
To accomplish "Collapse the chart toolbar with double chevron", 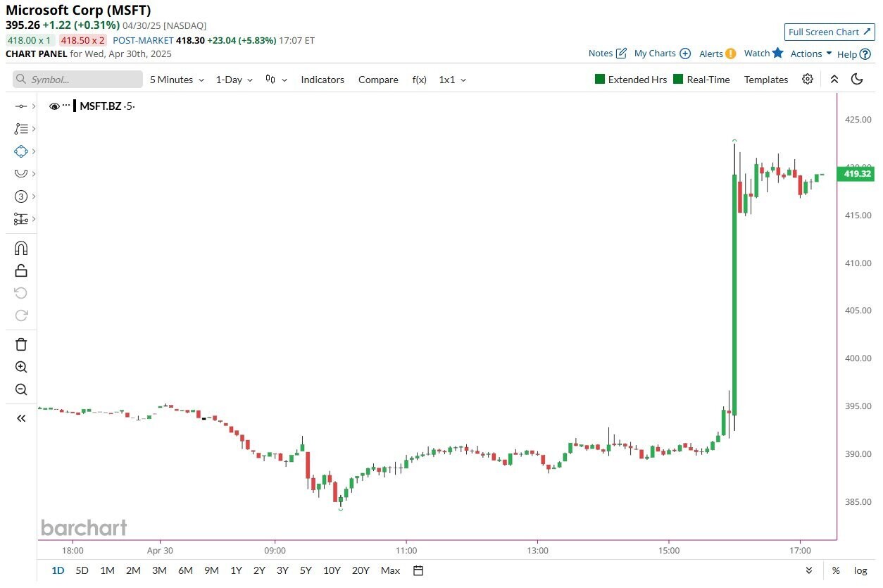I will coord(834,80).
